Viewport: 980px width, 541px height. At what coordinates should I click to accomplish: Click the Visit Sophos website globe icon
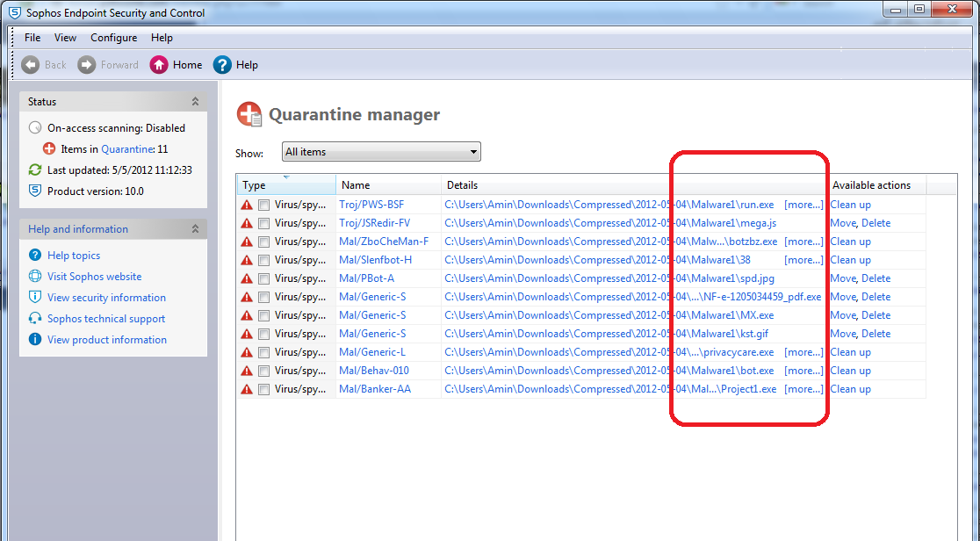[x=35, y=277]
